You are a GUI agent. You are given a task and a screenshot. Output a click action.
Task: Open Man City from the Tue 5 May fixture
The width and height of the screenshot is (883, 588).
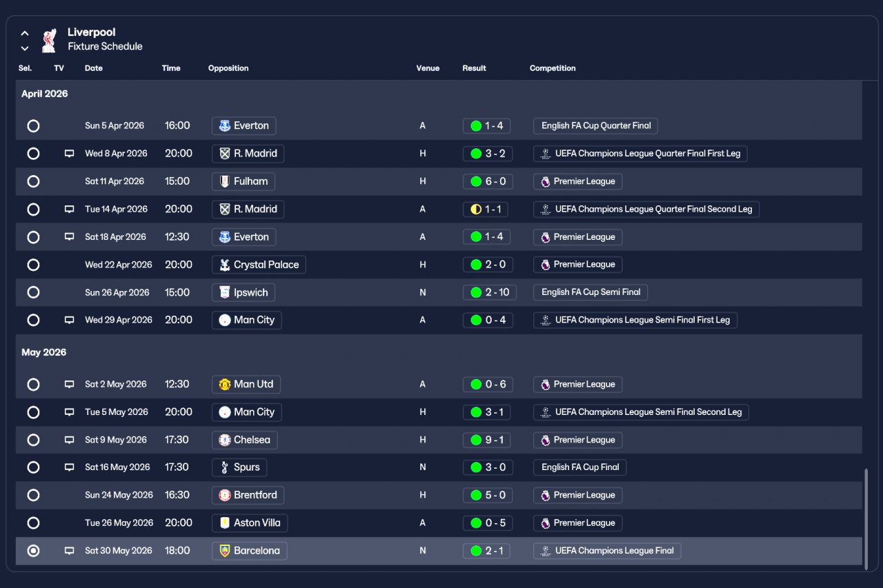coord(246,412)
